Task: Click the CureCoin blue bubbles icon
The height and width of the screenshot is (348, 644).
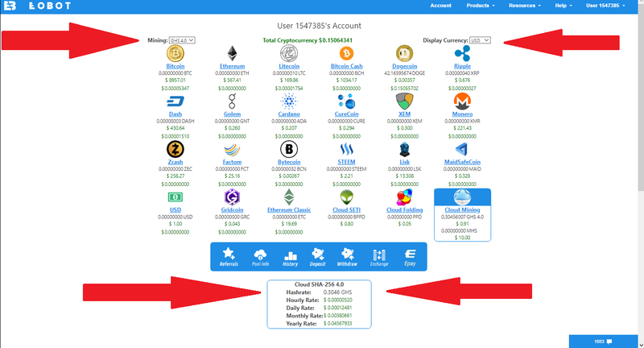Action: [347, 101]
